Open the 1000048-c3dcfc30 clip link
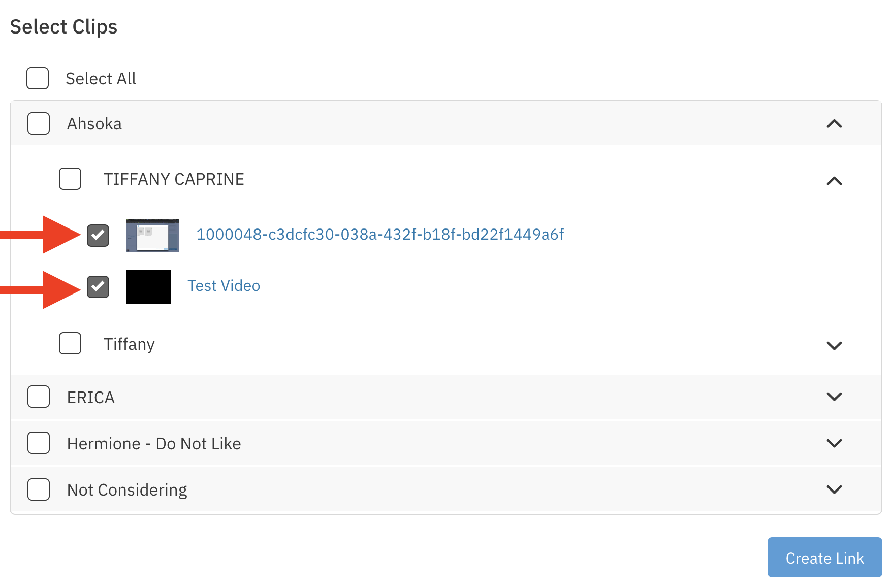Viewport: 892px width, 588px height. 380,234
